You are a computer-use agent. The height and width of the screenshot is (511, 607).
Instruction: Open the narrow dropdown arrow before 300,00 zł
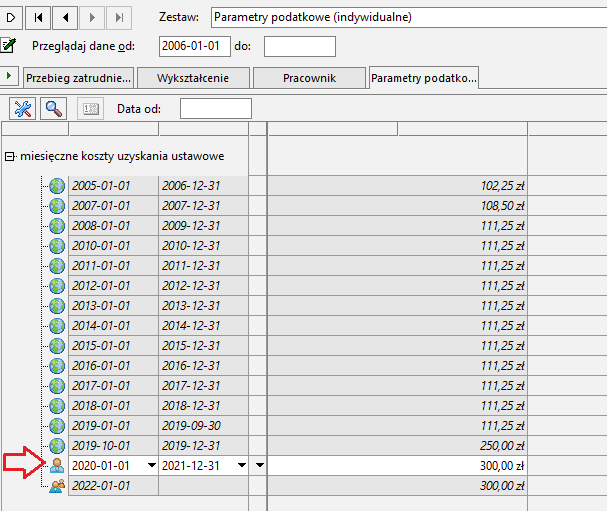(x=259, y=465)
